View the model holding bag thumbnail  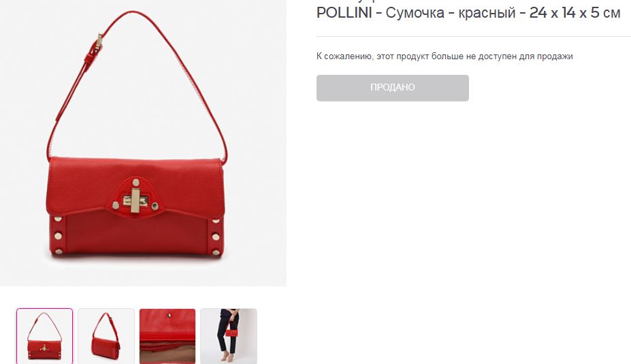(229, 336)
